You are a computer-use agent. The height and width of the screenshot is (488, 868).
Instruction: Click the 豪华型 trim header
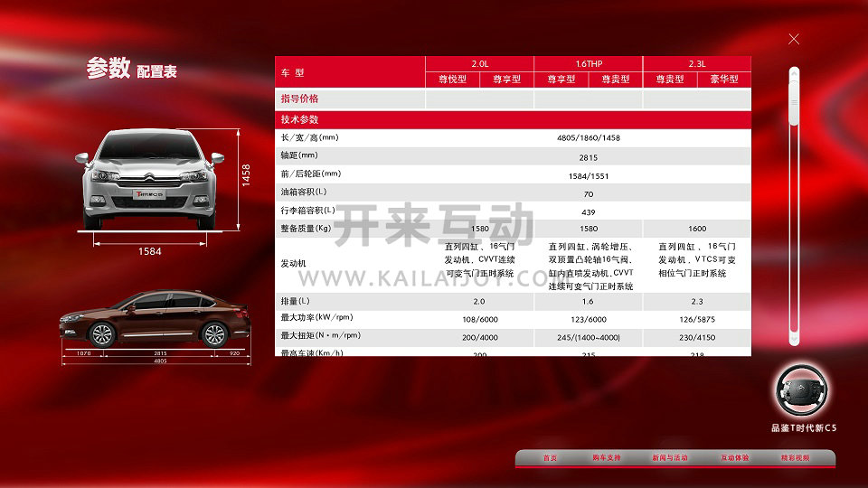pos(724,80)
